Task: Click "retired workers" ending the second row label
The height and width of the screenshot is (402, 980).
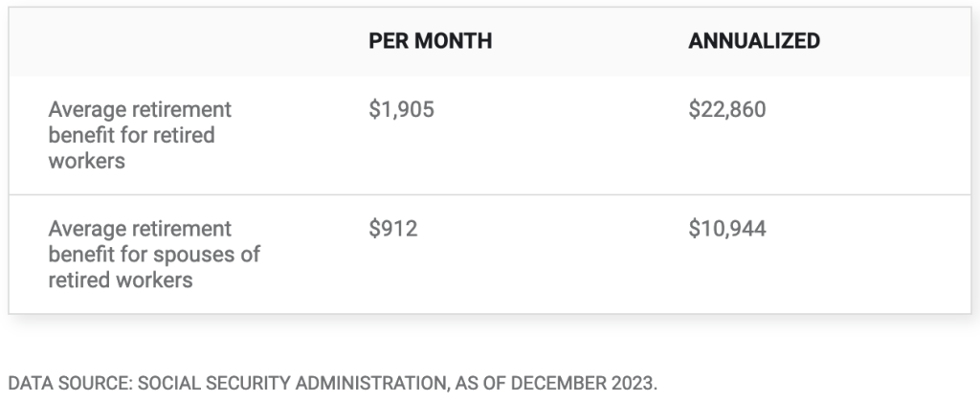Action: 121,280
